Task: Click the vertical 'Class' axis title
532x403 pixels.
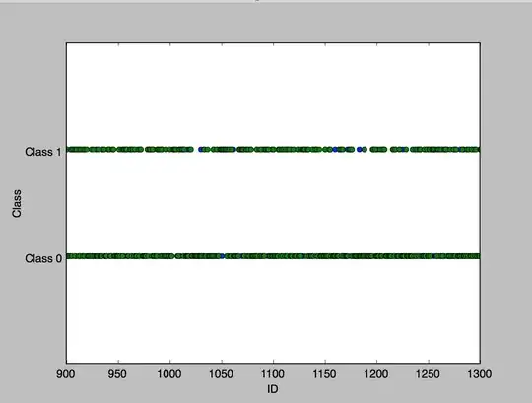Action: click(x=17, y=204)
